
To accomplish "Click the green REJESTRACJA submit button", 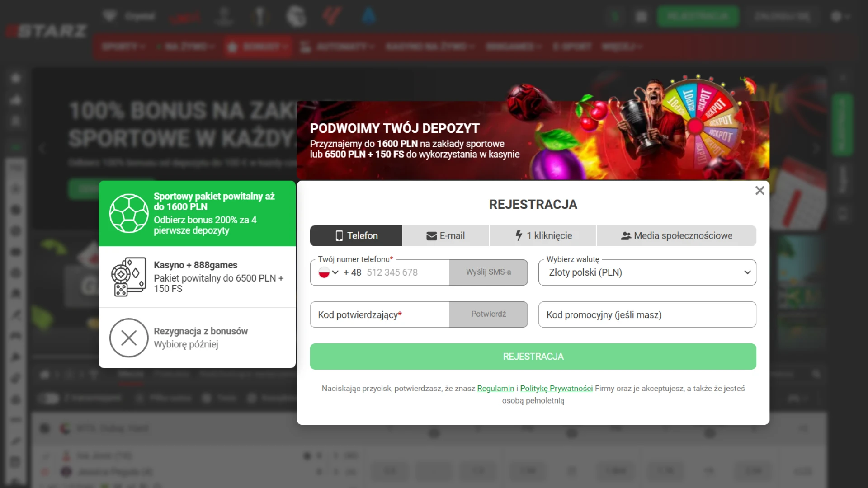I will [x=533, y=357].
